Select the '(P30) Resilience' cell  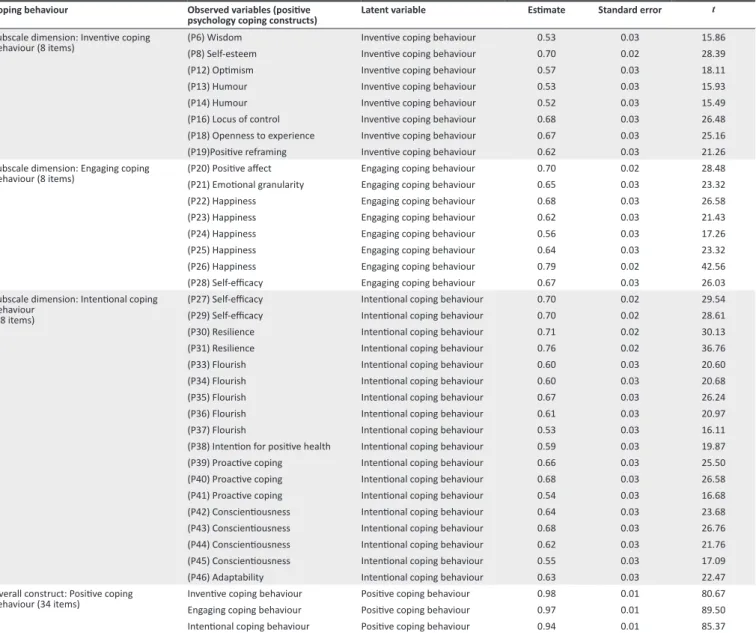tap(221, 332)
